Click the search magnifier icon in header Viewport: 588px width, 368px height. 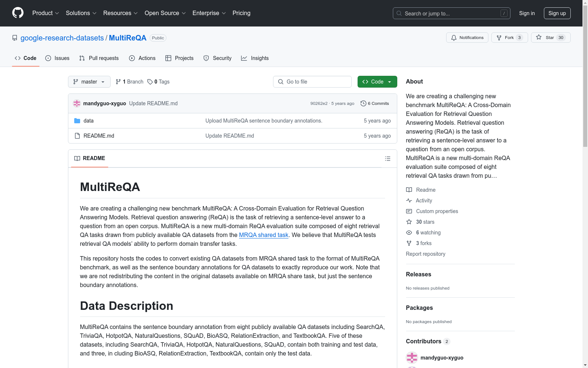click(399, 13)
